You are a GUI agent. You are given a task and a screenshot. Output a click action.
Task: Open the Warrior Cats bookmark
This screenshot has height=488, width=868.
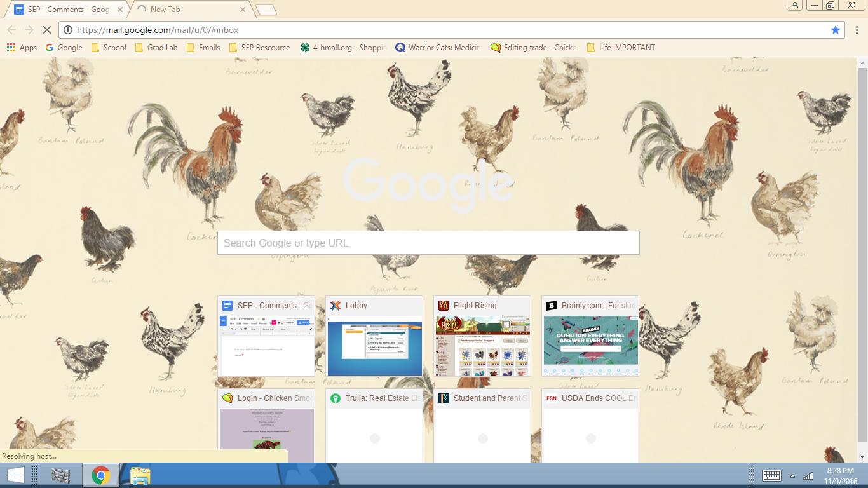point(438,48)
